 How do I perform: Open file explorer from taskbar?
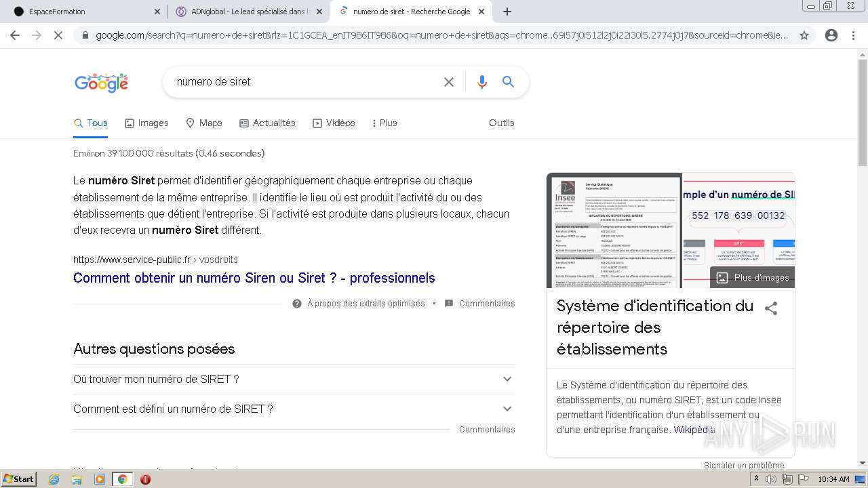[77, 479]
